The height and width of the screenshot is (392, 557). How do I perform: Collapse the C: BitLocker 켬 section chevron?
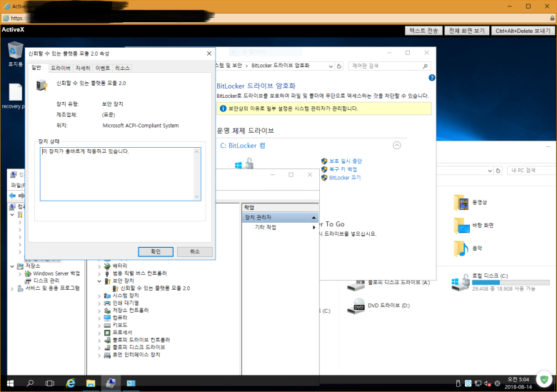click(x=397, y=145)
